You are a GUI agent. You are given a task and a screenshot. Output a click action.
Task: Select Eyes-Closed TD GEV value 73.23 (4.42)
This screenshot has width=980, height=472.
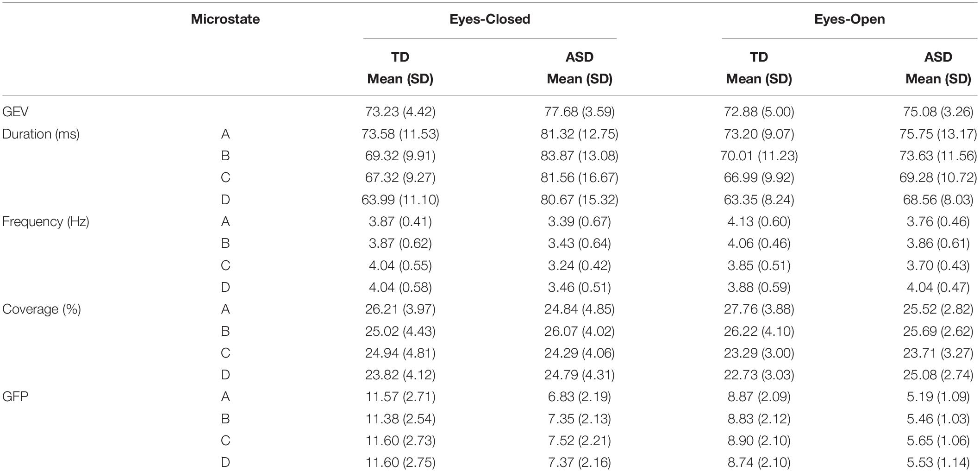(400, 112)
